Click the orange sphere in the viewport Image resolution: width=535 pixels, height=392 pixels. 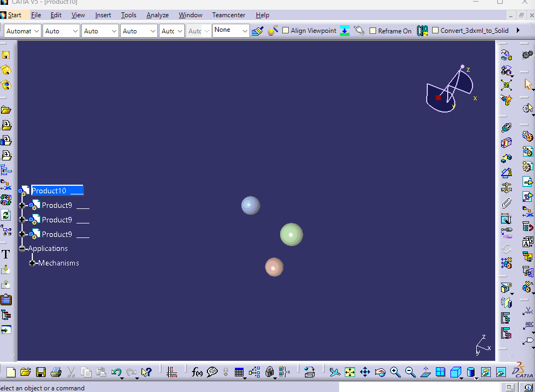click(274, 267)
